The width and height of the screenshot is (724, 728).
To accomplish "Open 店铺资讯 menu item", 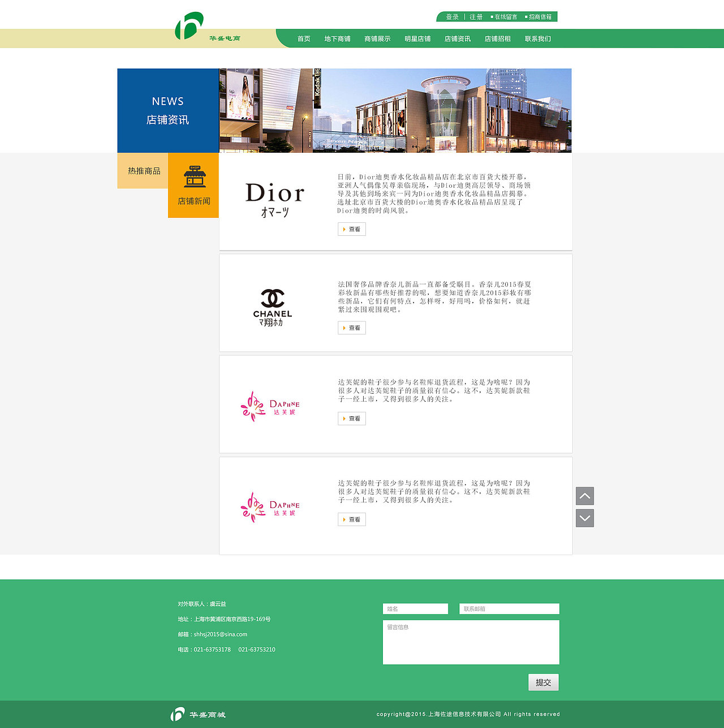I will coord(458,39).
